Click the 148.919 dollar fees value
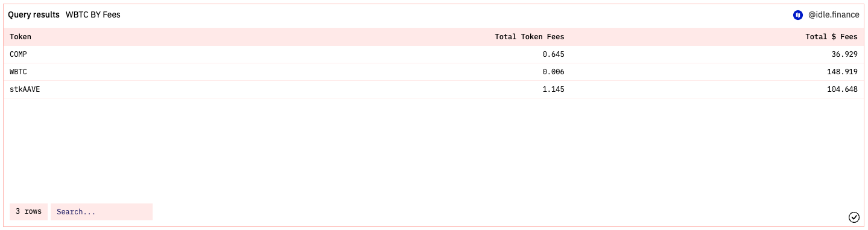Viewport: 868px width, 230px height. point(841,72)
